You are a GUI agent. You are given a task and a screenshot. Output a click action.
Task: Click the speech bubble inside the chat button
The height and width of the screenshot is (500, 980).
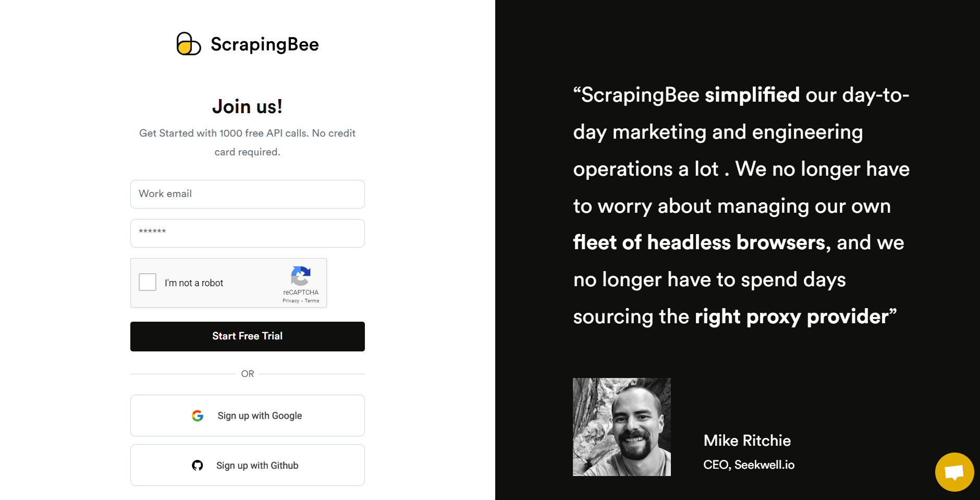[954, 472]
